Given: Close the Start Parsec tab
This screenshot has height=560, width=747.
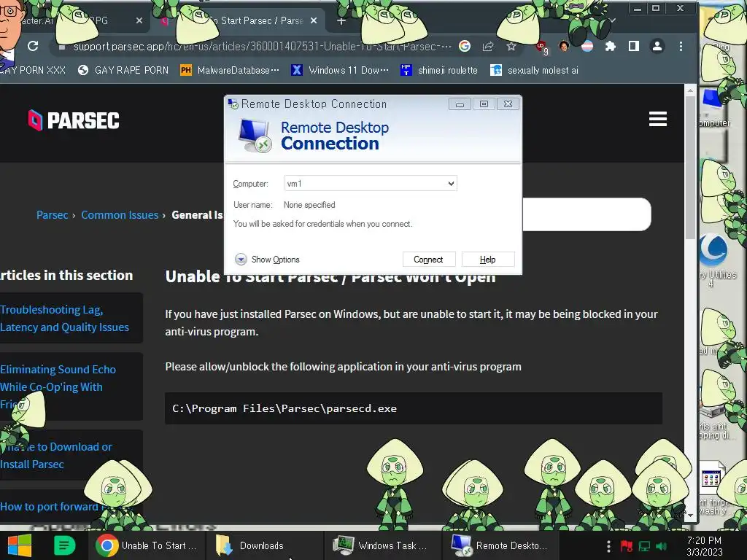Looking at the screenshot, I should tap(314, 20).
